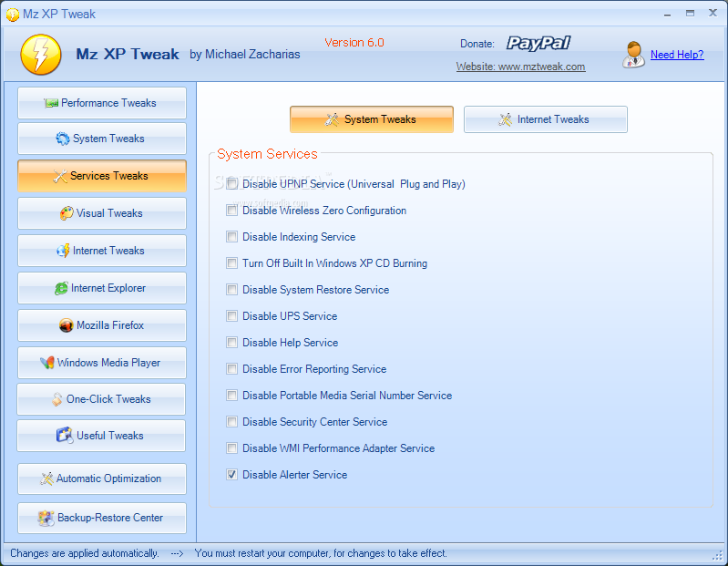Click the lightning bolt Mz XP Tweak logo
Image resolution: width=728 pixels, height=566 pixels.
pos(41,55)
